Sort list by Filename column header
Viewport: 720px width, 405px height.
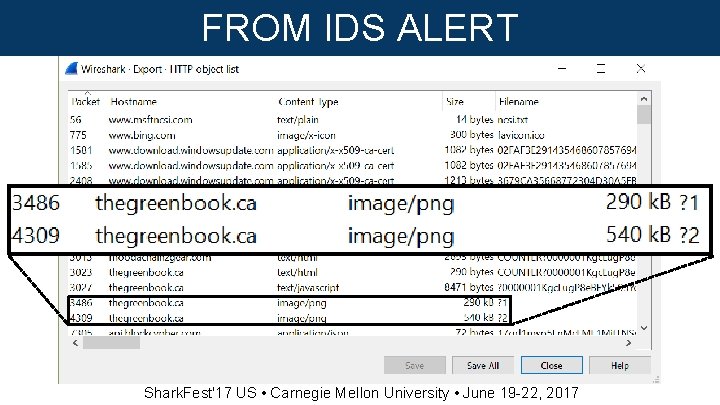[519, 101]
